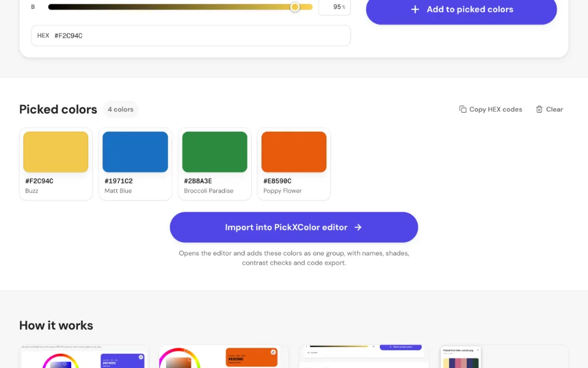Click the B brightness label
The image size is (588, 368).
coord(33,7)
